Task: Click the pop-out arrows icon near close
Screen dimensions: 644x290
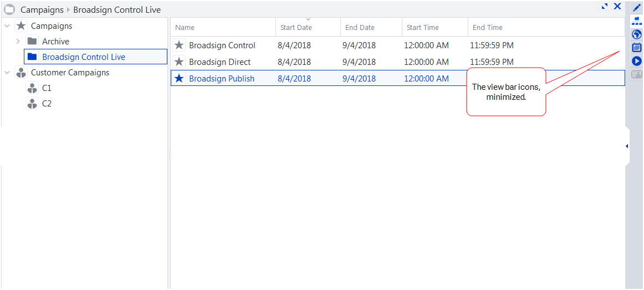Action: pos(605,6)
